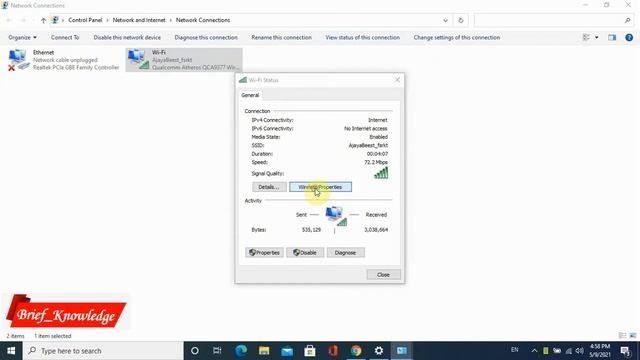This screenshot has width=640, height=360.
Task: Click the Speed value 72.2 Mbps
Action: point(376,162)
